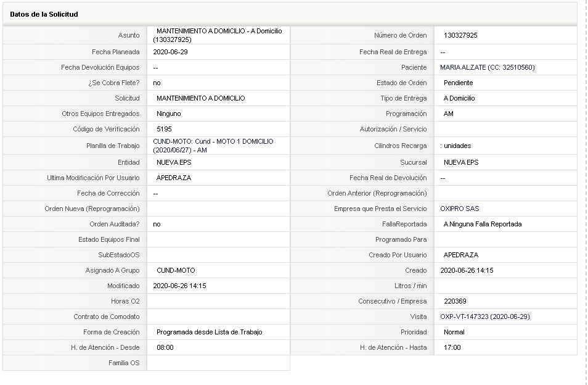Open patient link MARIA ALZATE
This screenshot has height=385, width=588.
[487, 67]
